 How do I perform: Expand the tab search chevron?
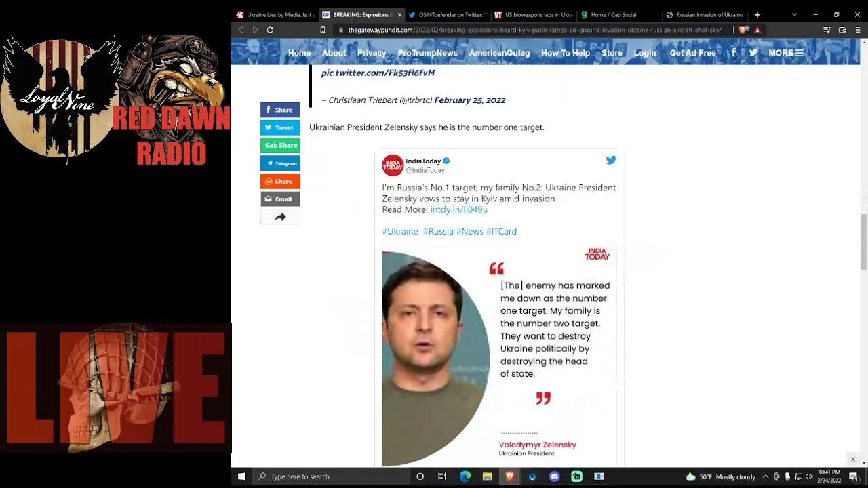pos(795,14)
